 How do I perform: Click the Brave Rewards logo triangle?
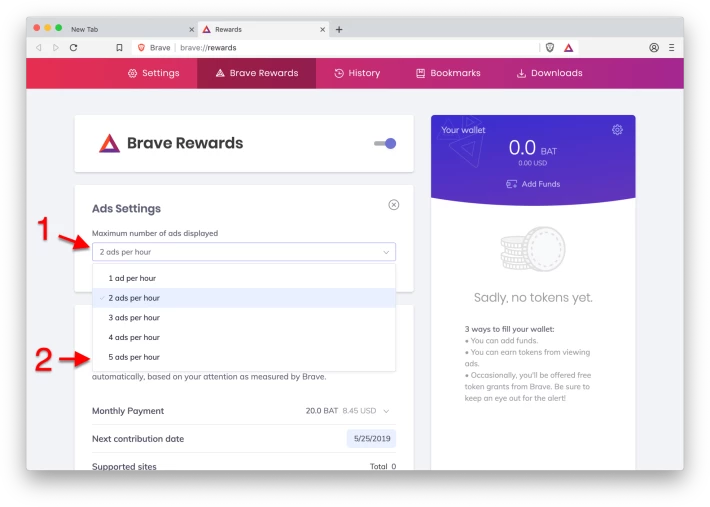click(110, 143)
